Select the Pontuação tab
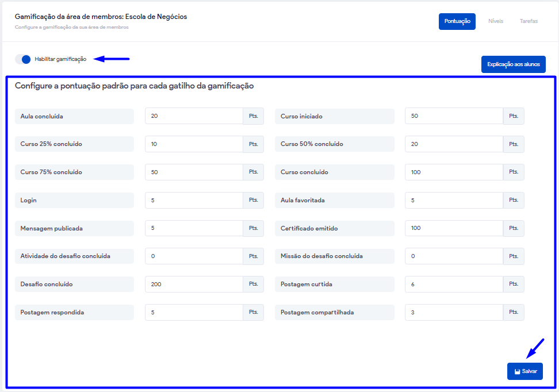 pyautogui.click(x=457, y=21)
